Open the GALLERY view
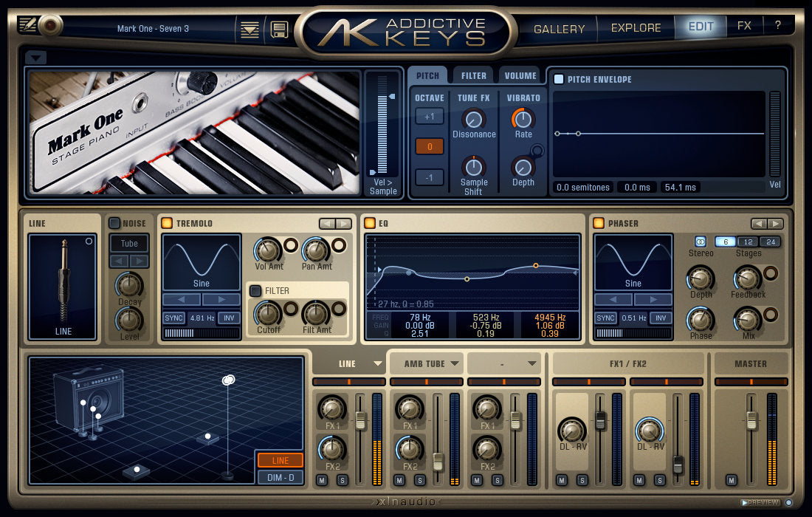Viewport: 812px width, 517px height. pos(559,28)
